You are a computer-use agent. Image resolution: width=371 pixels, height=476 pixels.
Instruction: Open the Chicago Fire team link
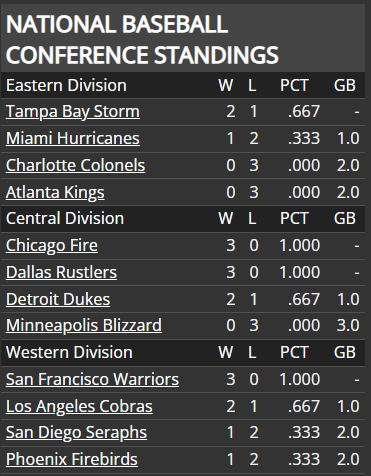click(x=52, y=246)
